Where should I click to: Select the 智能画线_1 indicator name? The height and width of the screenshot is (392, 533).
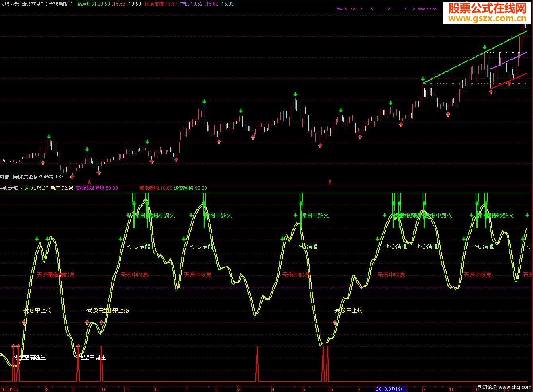click(61, 4)
